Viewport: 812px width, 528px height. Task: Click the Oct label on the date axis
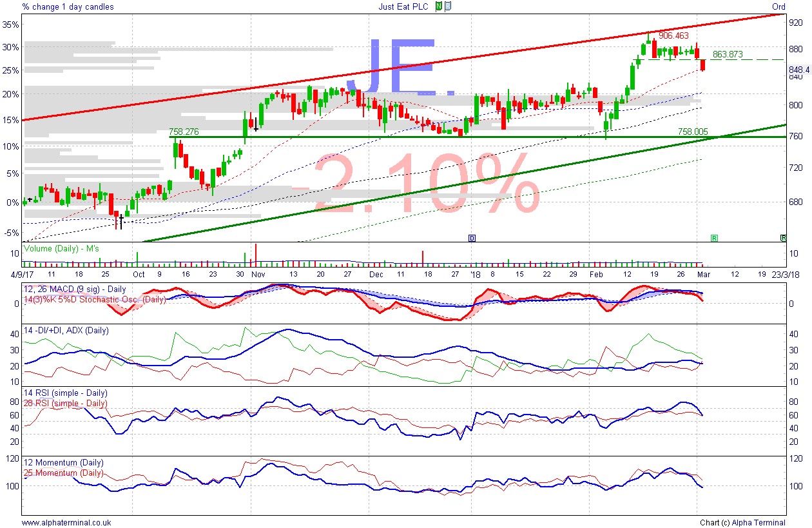[x=139, y=273]
